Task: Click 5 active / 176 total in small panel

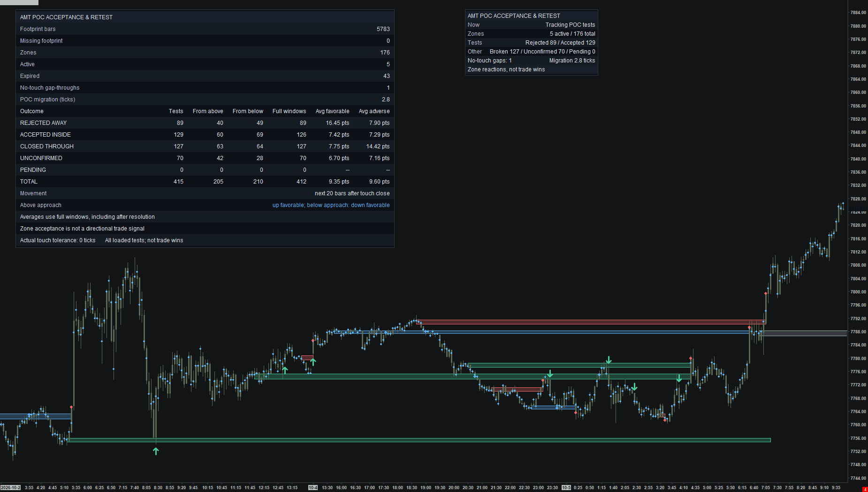Action: [572, 34]
